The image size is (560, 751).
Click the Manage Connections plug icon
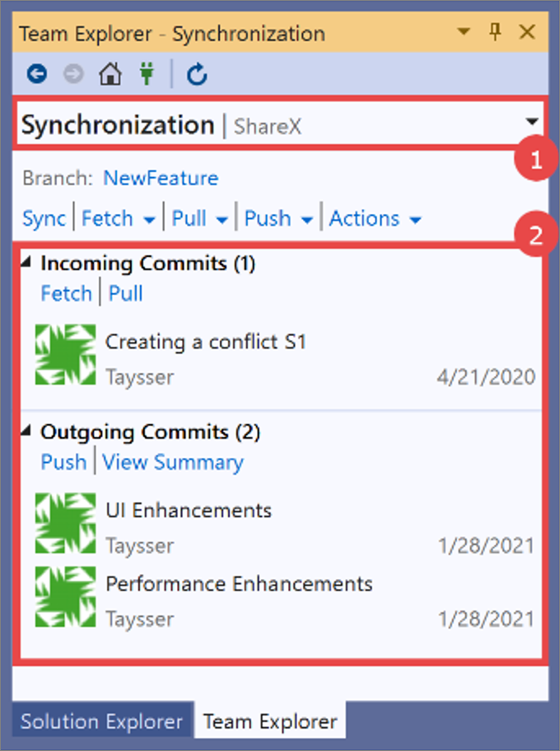pyautogui.click(x=147, y=75)
